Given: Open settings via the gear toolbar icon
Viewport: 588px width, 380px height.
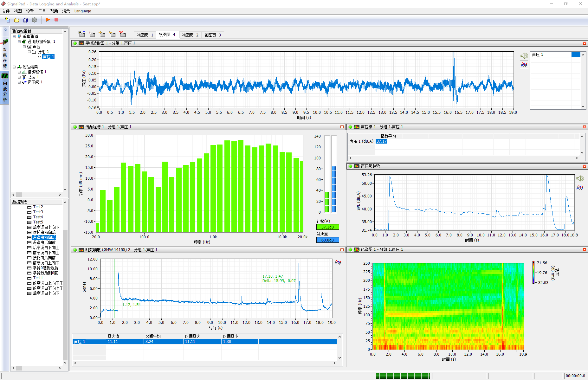Looking at the screenshot, I should (35, 20).
